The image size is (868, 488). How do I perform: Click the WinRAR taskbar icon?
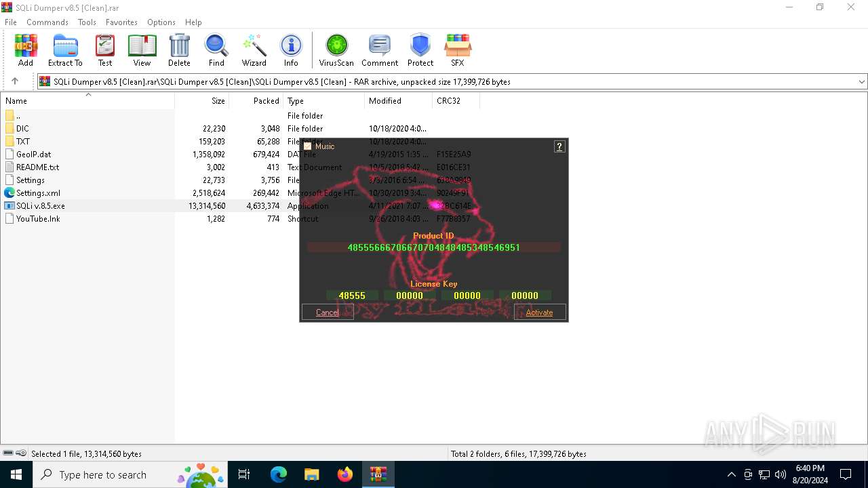point(378,474)
